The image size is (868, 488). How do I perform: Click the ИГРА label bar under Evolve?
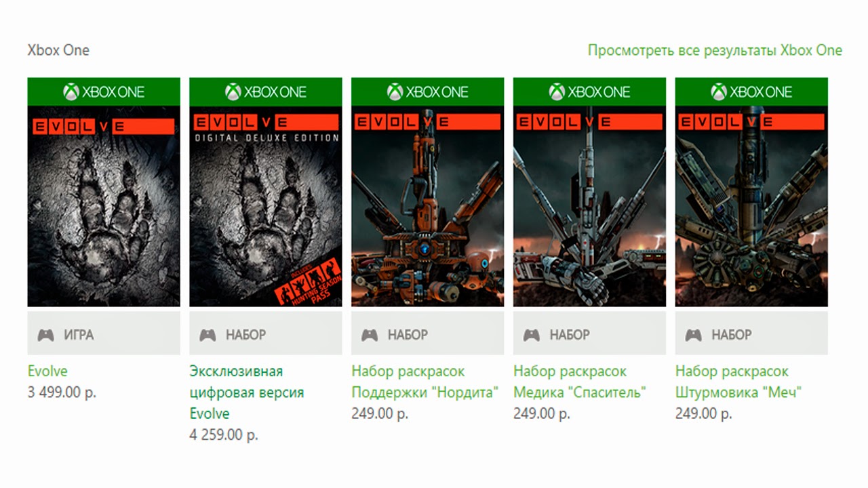[x=104, y=333]
